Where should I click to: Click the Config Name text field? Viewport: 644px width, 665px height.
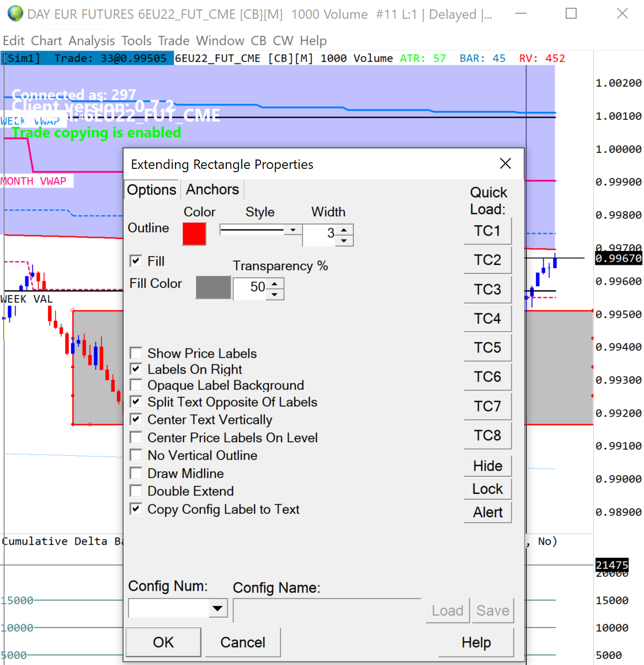pos(327,610)
